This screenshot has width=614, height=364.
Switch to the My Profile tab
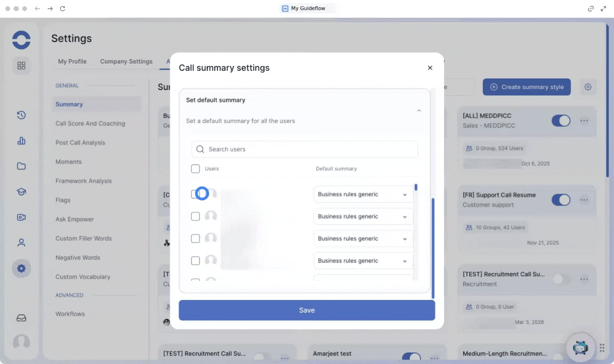pos(72,62)
